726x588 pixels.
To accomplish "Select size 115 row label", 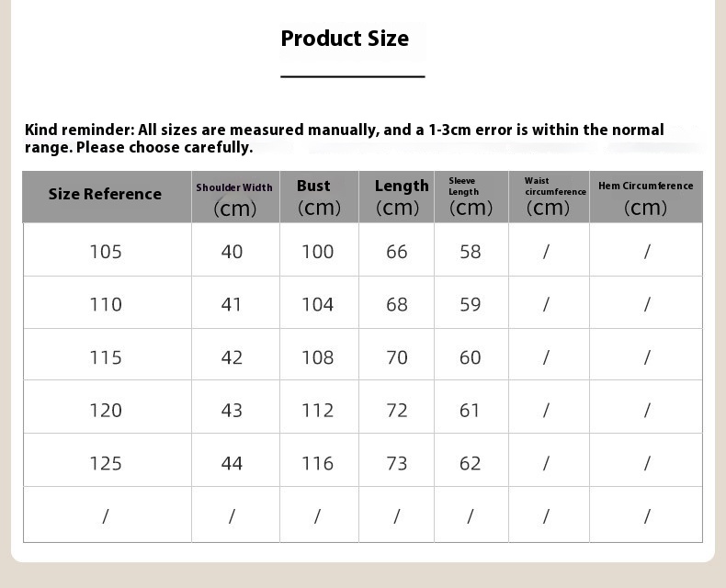I will point(106,357).
